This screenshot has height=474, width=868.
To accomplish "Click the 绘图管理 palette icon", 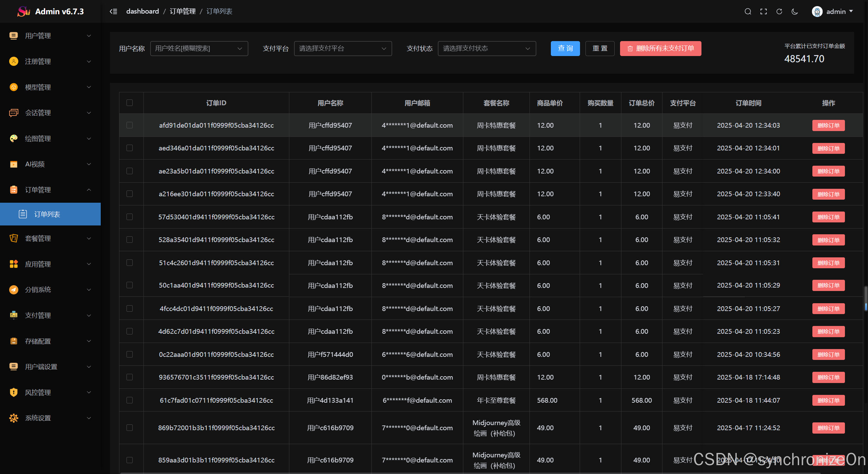I will tap(14, 138).
